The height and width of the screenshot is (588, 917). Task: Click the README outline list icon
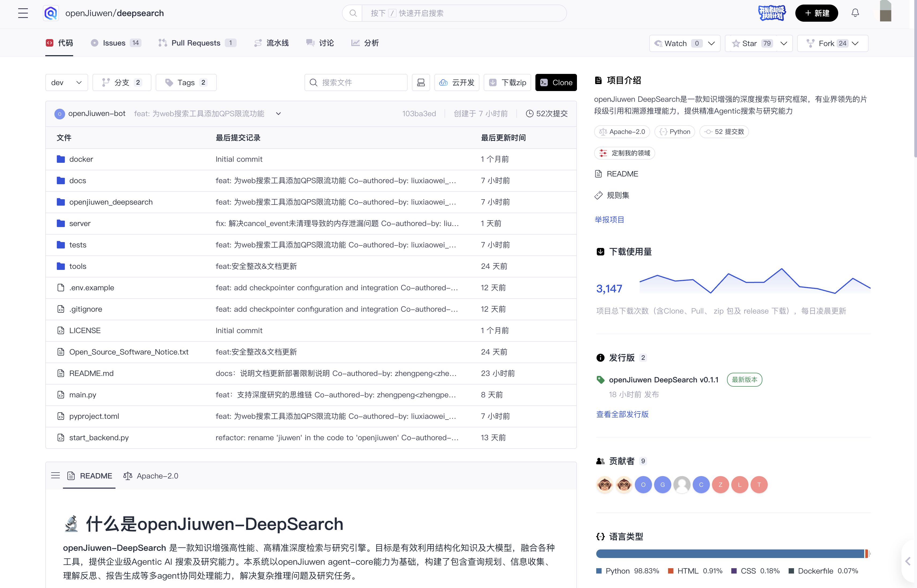tap(55, 475)
